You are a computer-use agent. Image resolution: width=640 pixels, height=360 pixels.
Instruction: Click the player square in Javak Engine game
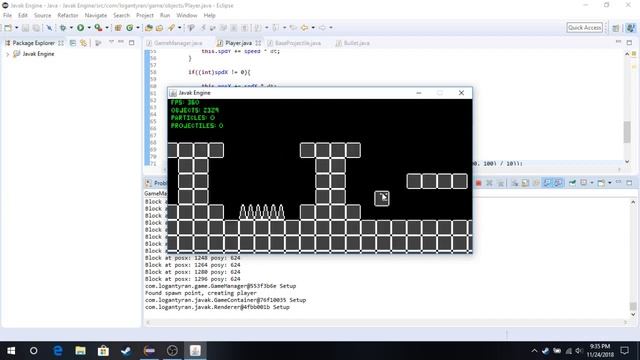[x=382, y=198]
